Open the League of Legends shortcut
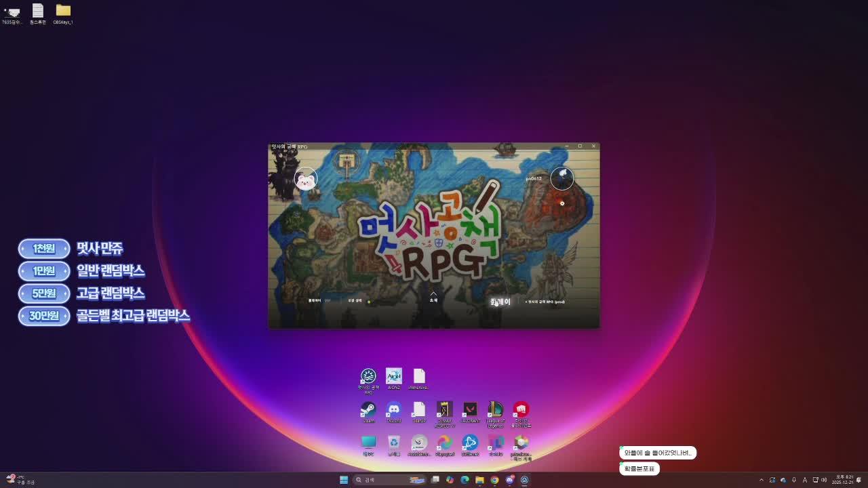Viewport: 868px width, 488px height. point(496,410)
